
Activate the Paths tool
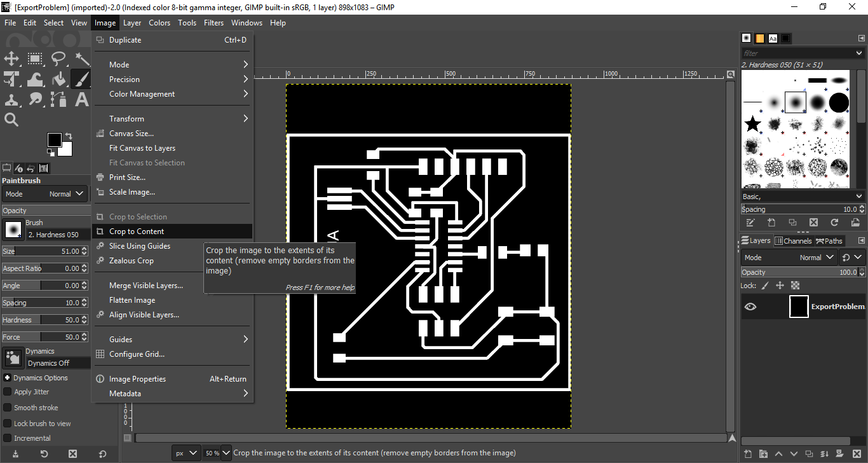pos(58,100)
